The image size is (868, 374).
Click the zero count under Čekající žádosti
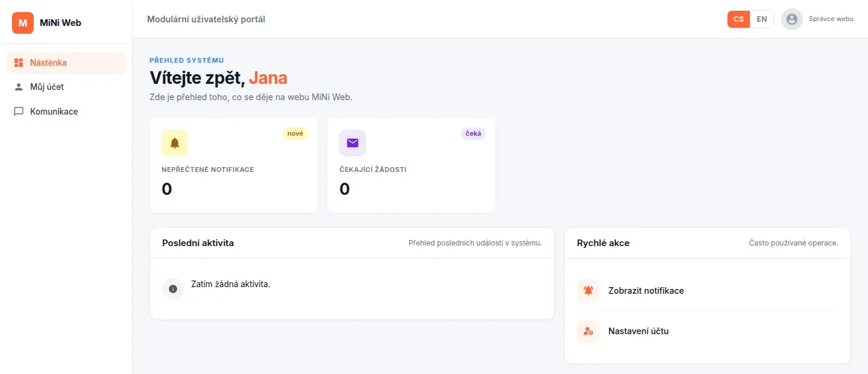[x=345, y=189]
